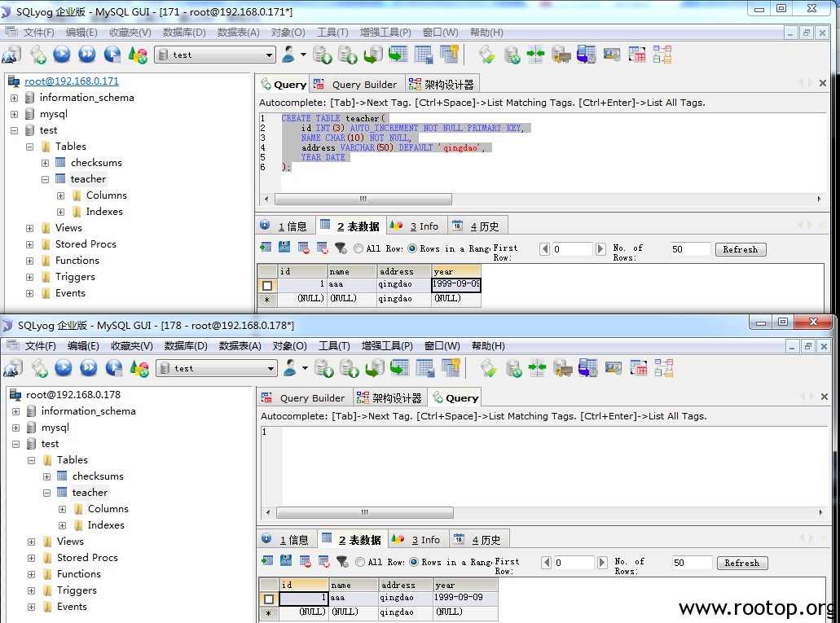
Task: Click No. of Rows field in 178 window
Action: pyautogui.click(x=692, y=563)
